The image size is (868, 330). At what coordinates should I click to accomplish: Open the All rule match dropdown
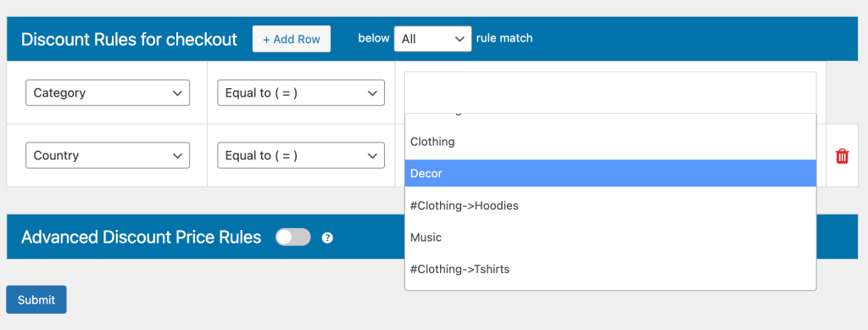pyautogui.click(x=433, y=39)
